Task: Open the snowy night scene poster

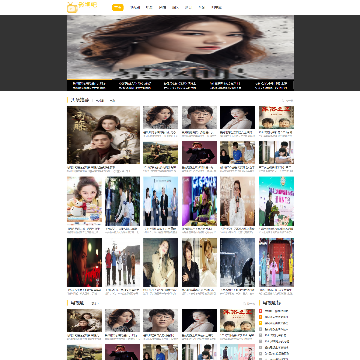Action: click(x=237, y=262)
